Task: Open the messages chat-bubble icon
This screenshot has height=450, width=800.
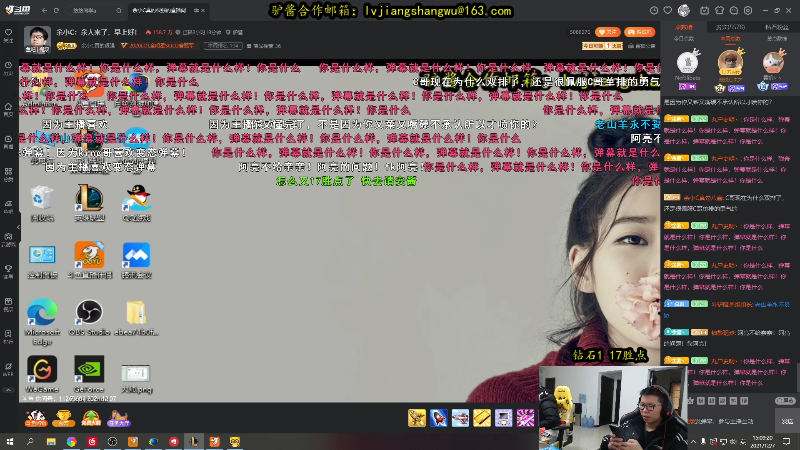Action: point(734,10)
